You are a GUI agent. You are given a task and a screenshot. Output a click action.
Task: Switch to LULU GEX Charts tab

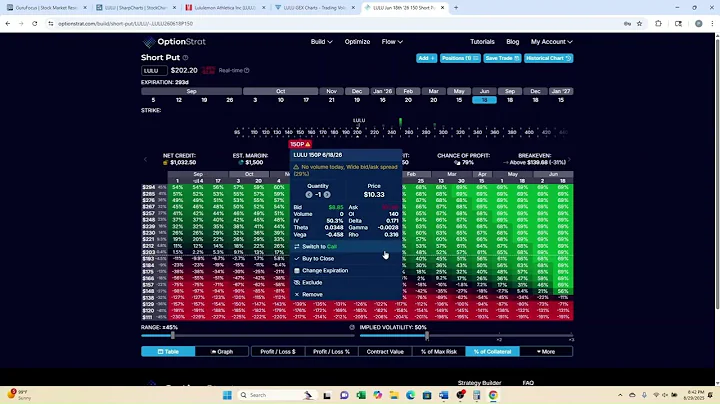(x=315, y=8)
